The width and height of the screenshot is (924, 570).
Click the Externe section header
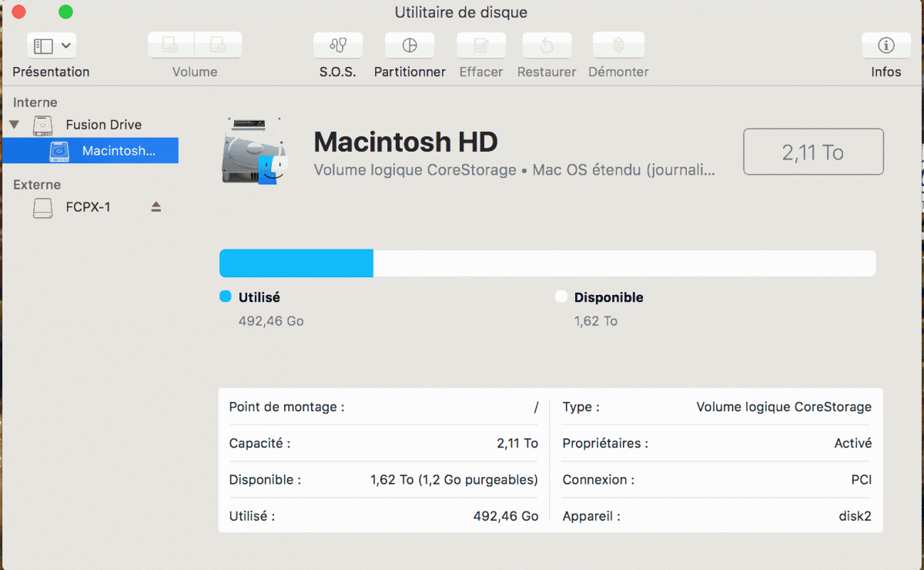coord(37,185)
